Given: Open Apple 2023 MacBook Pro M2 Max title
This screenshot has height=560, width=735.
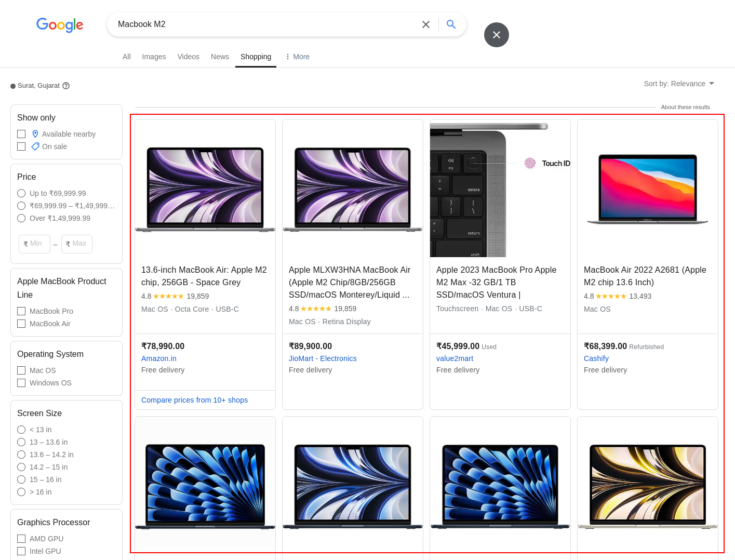Looking at the screenshot, I should point(496,282).
